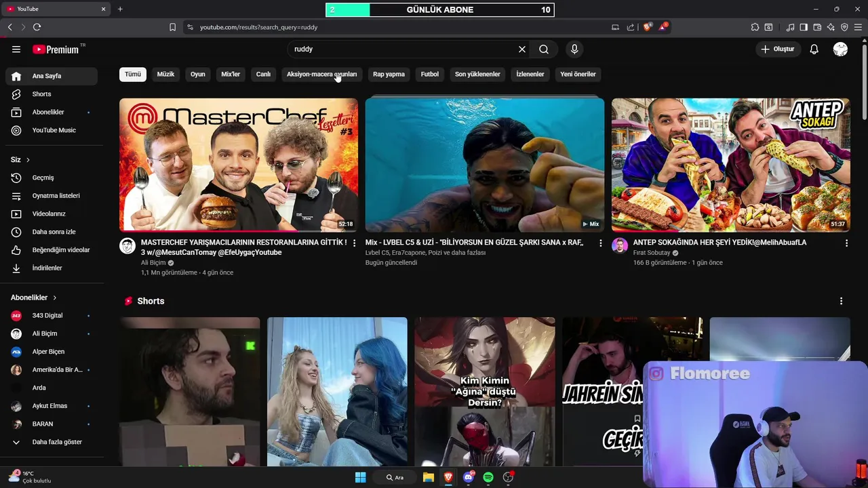The width and height of the screenshot is (868, 488).
Task: Open Geçmiş history page
Action: point(52,178)
